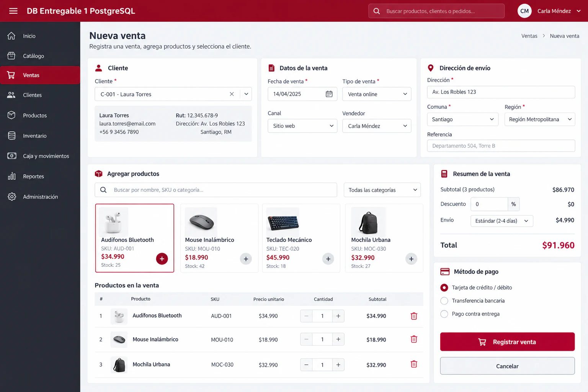Click Cancelar button

(x=507, y=366)
